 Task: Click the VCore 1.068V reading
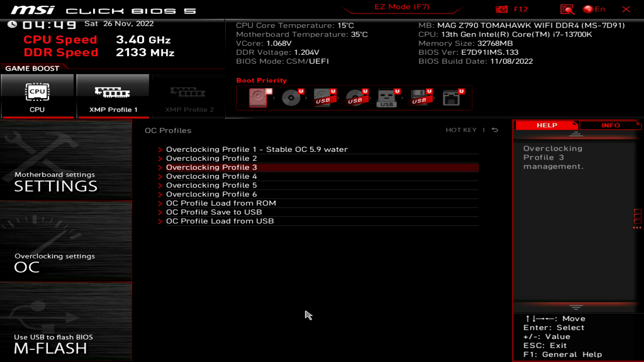pyautogui.click(x=264, y=44)
